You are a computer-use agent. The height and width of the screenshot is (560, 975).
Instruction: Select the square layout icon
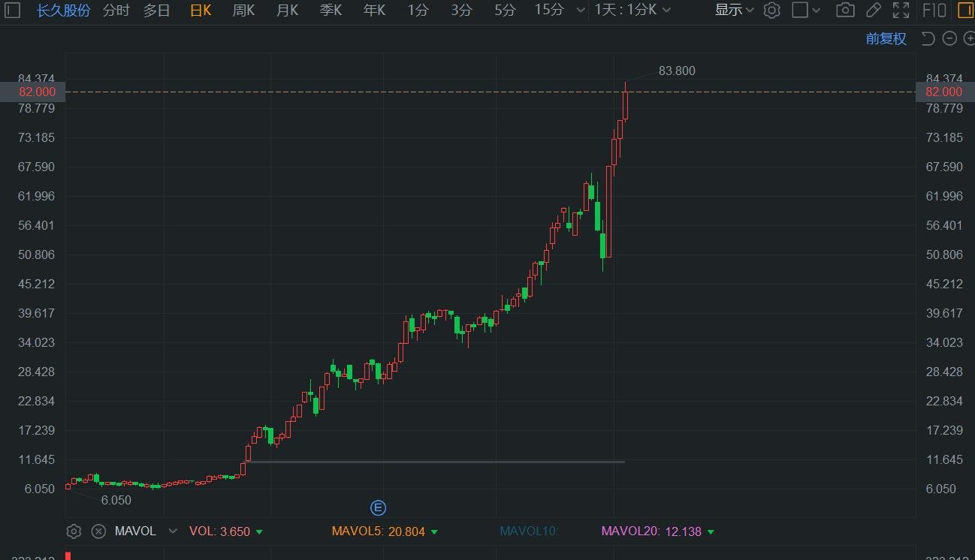coord(800,11)
